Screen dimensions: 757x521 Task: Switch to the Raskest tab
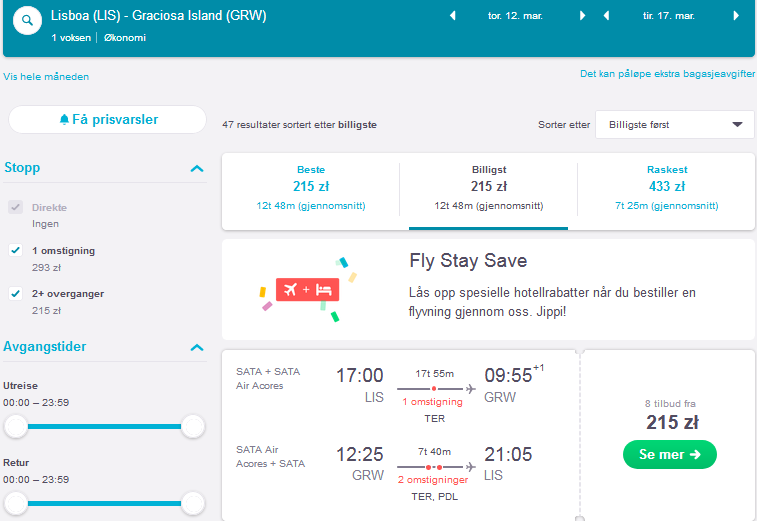coord(666,187)
